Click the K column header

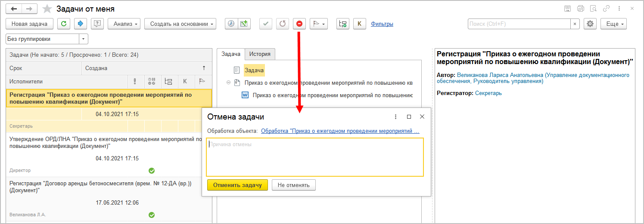click(x=185, y=81)
